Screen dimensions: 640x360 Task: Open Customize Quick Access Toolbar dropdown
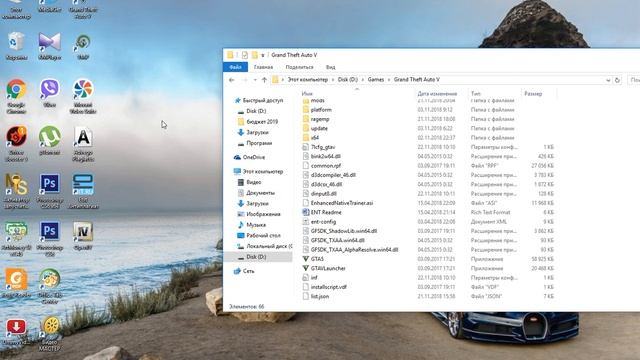click(x=263, y=55)
